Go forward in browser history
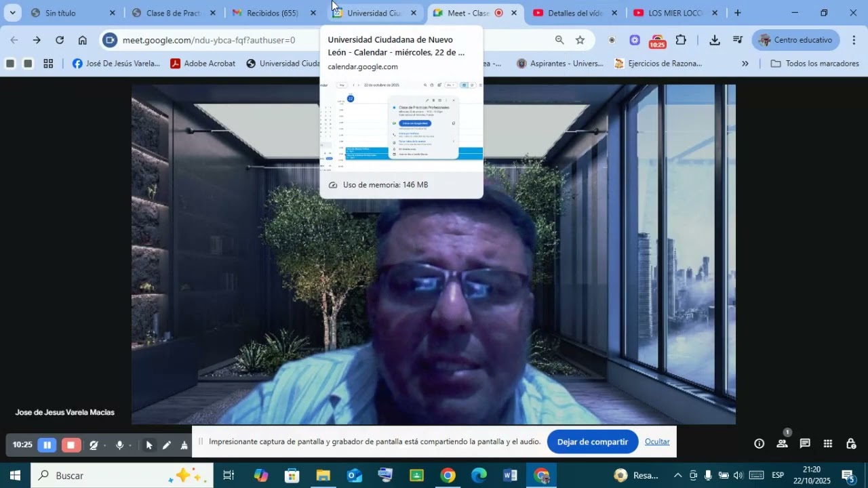 (x=37, y=40)
